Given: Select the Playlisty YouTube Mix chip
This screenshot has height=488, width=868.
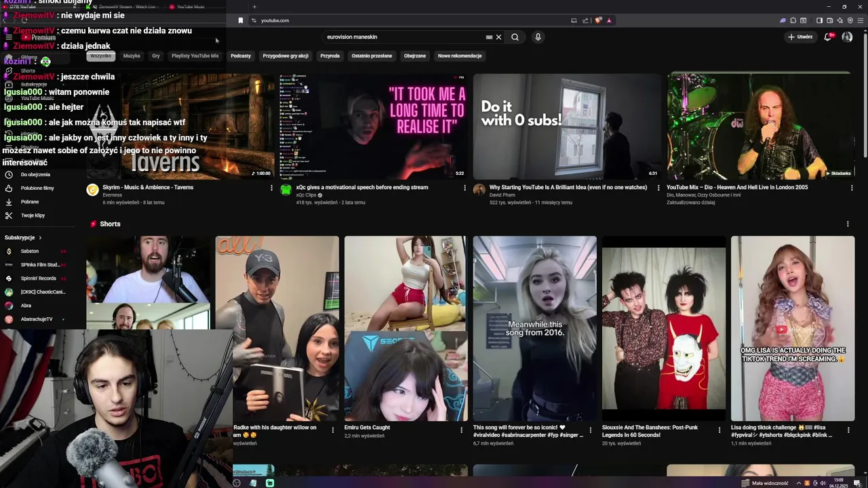Looking at the screenshot, I should tap(195, 56).
